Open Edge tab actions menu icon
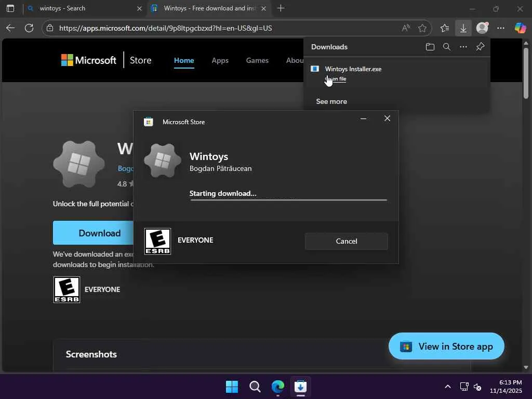 10,8
